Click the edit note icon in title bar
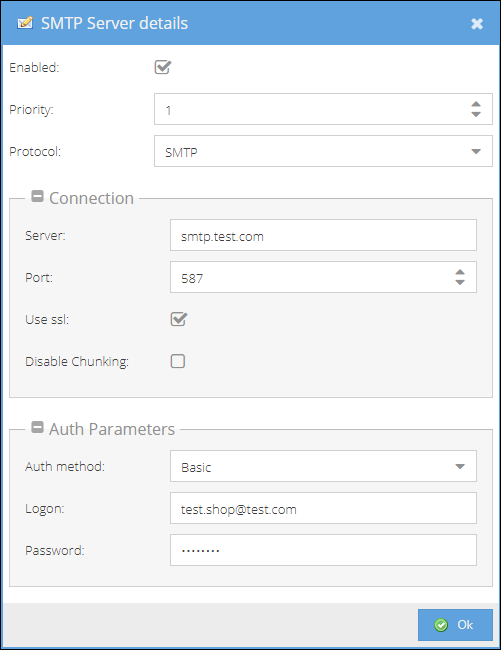The height and width of the screenshot is (650, 501). point(25,23)
